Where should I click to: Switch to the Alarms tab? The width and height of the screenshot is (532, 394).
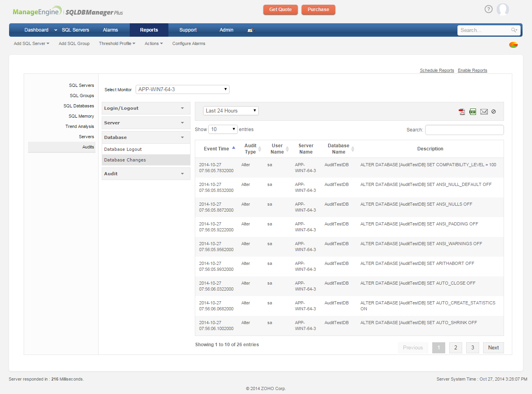point(110,30)
